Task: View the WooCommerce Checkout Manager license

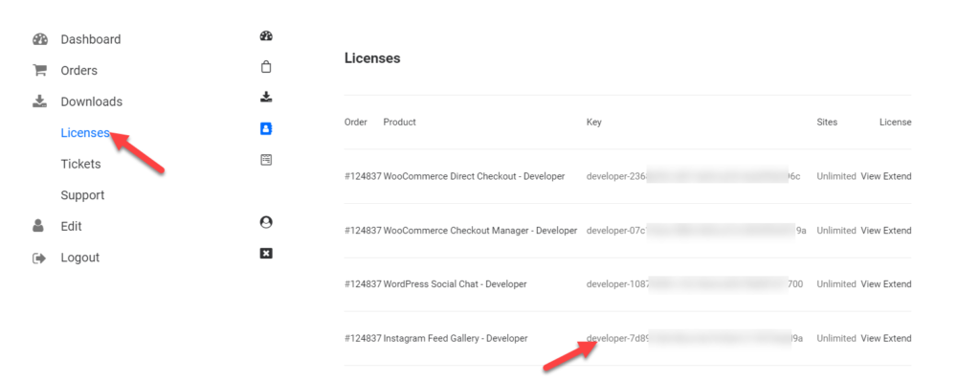Action: (871, 230)
